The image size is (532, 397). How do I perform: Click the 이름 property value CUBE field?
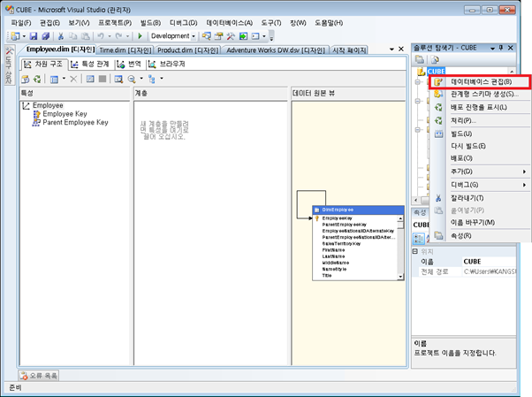coord(490,262)
